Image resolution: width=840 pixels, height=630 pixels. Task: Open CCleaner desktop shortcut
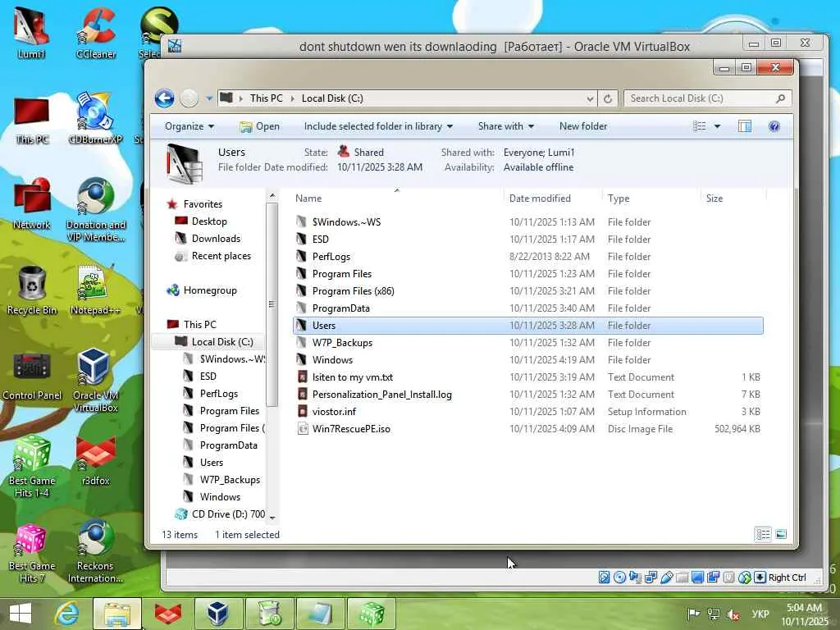pos(95,33)
